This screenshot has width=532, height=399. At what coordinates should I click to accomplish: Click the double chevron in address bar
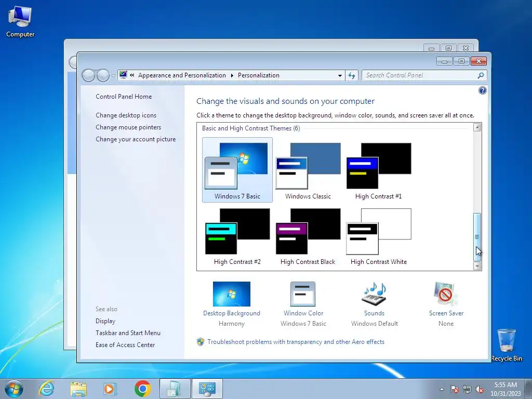click(132, 75)
